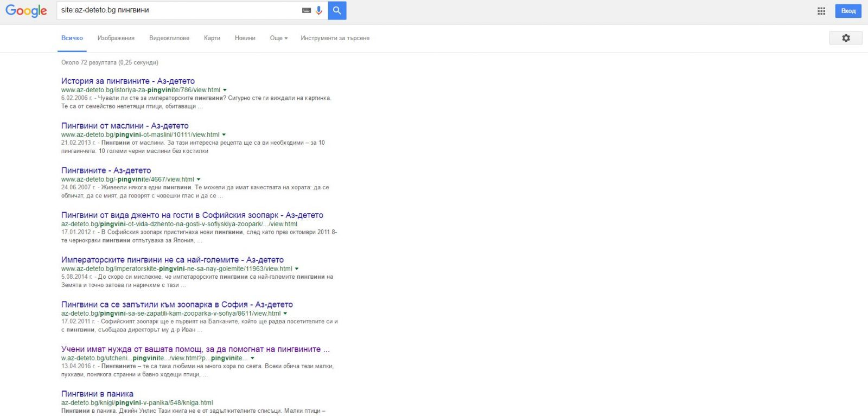Click the results count text Около 72 резултата

pos(110,62)
